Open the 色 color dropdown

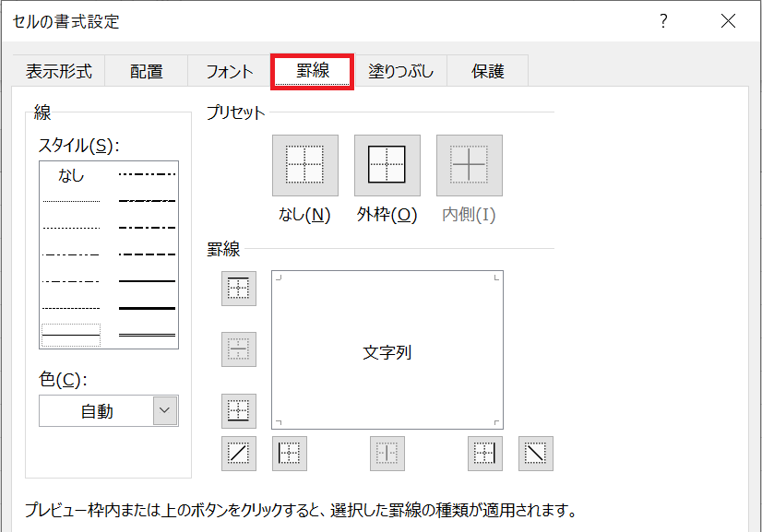[x=165, y=411]
